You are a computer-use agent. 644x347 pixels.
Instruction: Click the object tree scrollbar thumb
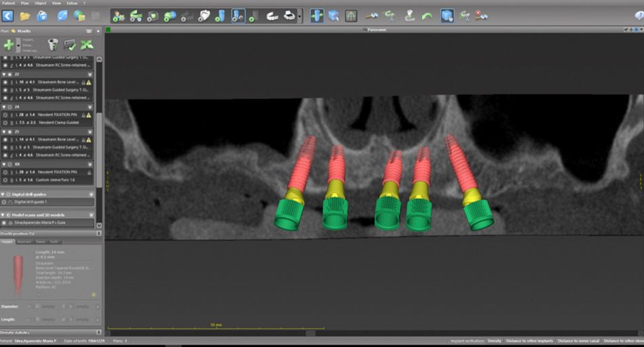(x=98, y=149)
